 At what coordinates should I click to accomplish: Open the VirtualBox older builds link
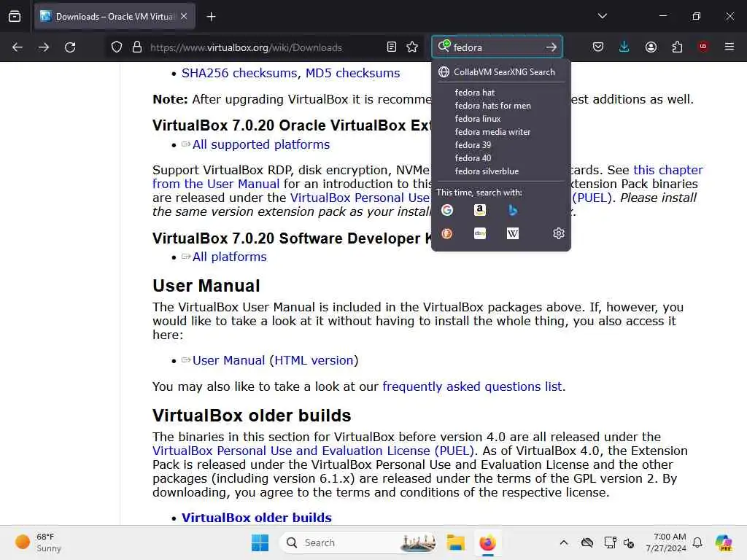256,518
